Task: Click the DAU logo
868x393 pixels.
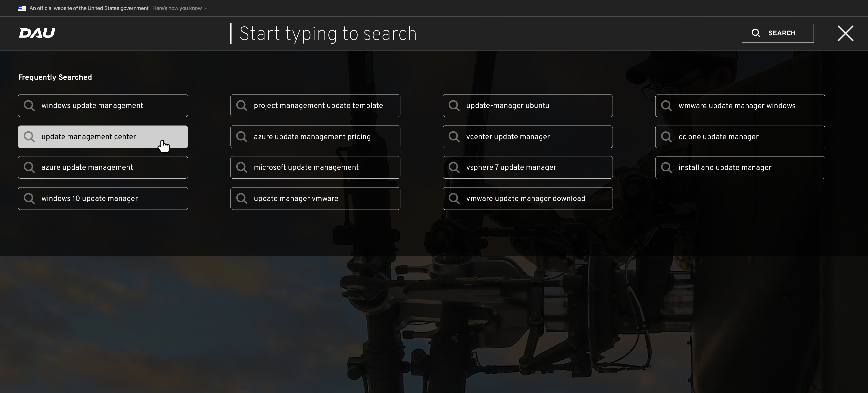Action: click(x=37, y=33)
